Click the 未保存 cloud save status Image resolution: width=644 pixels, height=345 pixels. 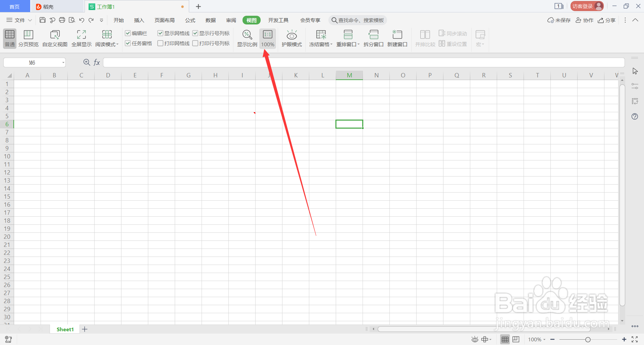(x=559, y=20)
